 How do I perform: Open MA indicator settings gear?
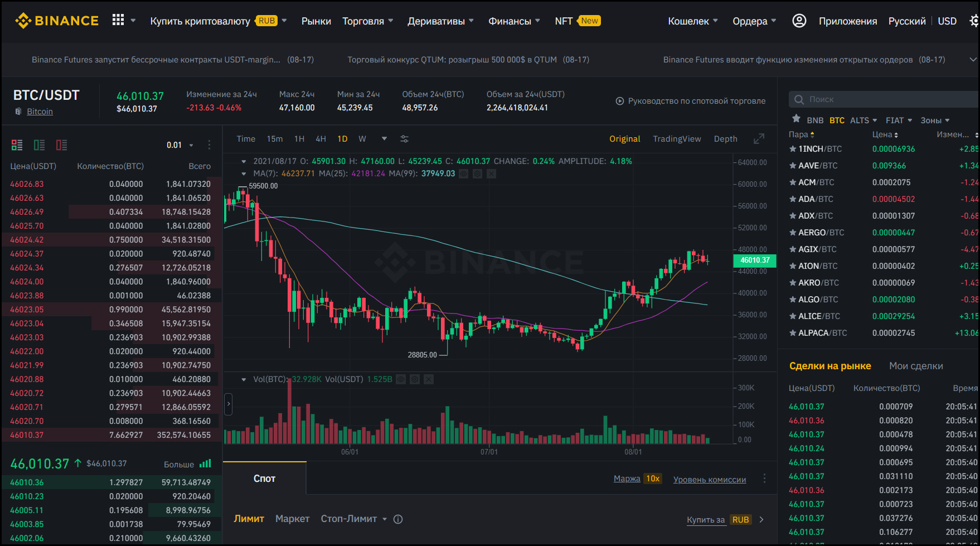click(477, 173)
